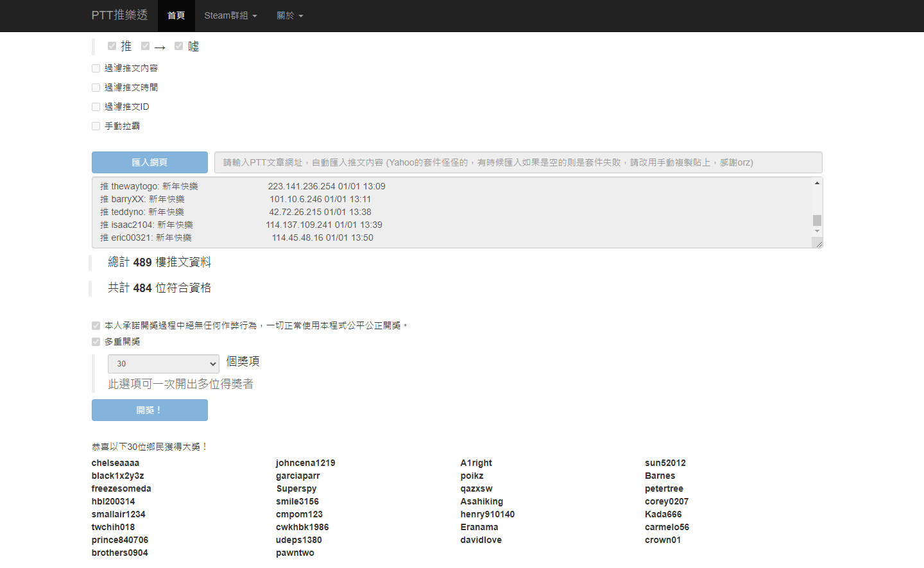Click winner name cwkhbk1986
Screen dimensions: 924x568
[302, 527]
